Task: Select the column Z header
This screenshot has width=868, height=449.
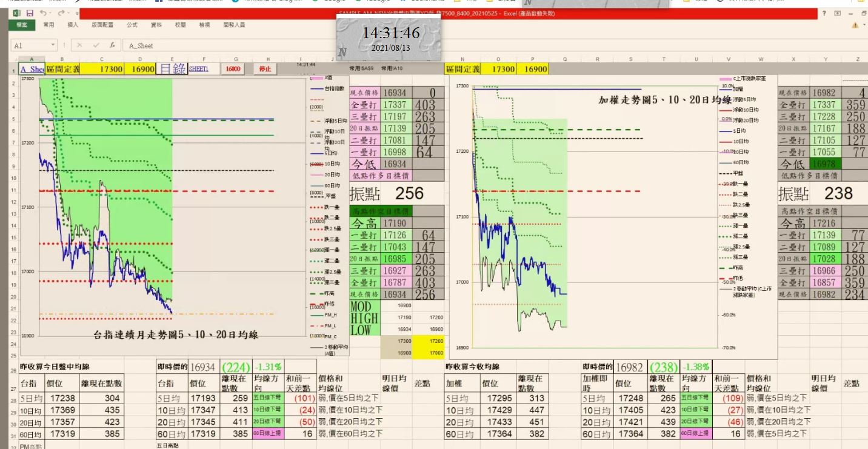Action: pos(858,59)
